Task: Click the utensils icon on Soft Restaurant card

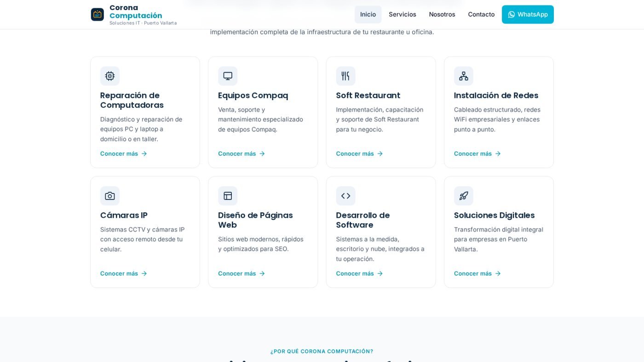Action: pos(345,76)
